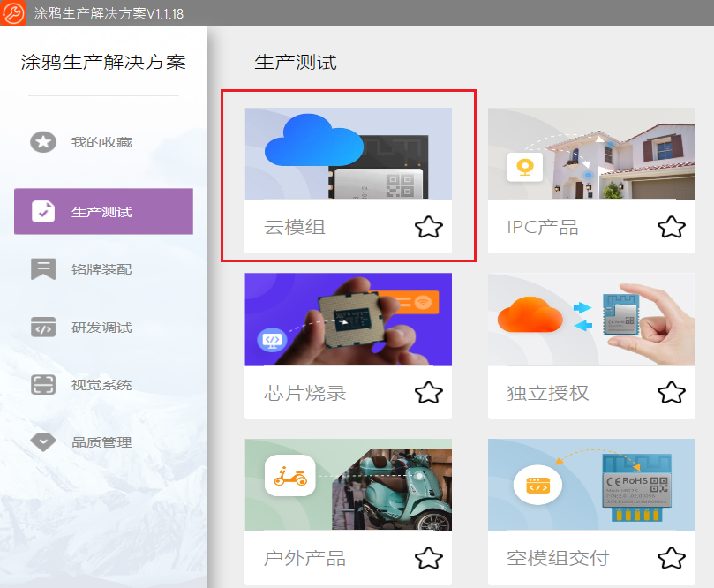Click the scan-frame icon beside 视觉系统
714x588 pixels.
43,384
